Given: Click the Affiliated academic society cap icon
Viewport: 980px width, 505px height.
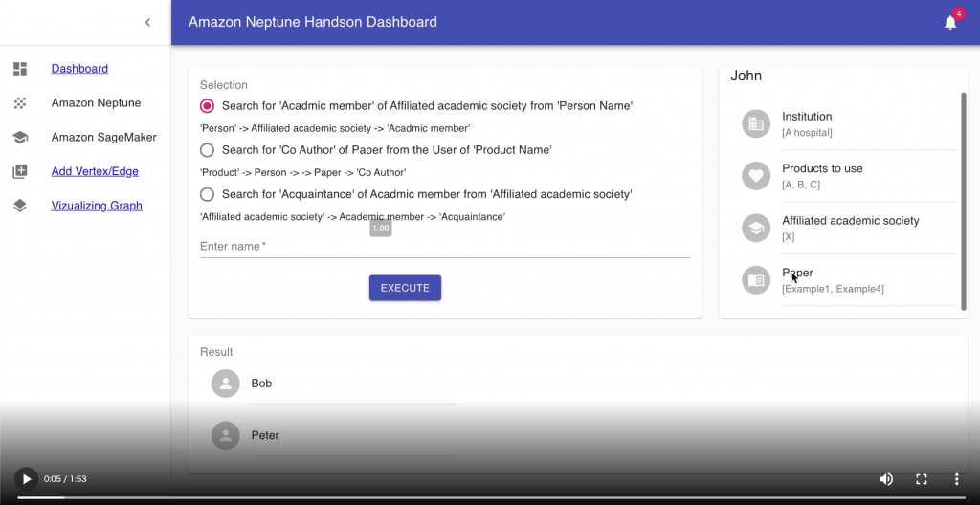Looking at the screenshot, I should [756, 229].
